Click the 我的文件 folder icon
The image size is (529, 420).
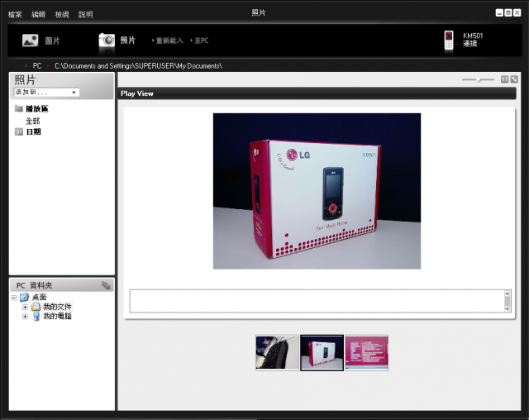(36, 307)
